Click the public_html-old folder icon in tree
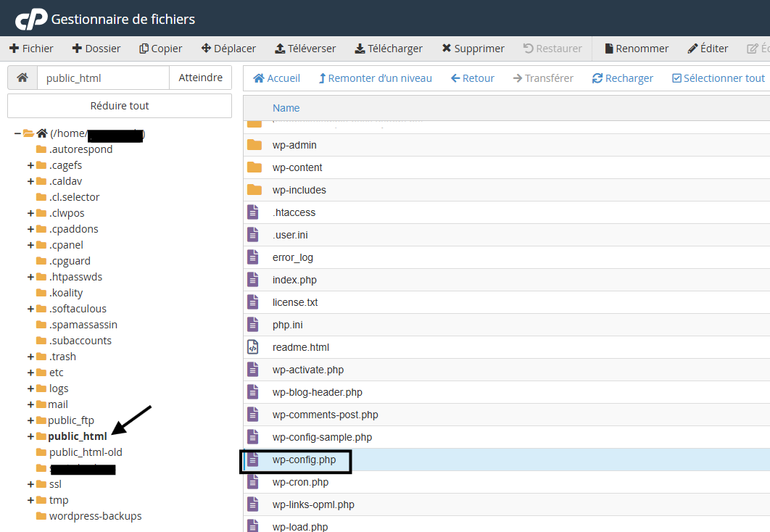The width and height of the screenshot is (770, 532). (41, 452)
